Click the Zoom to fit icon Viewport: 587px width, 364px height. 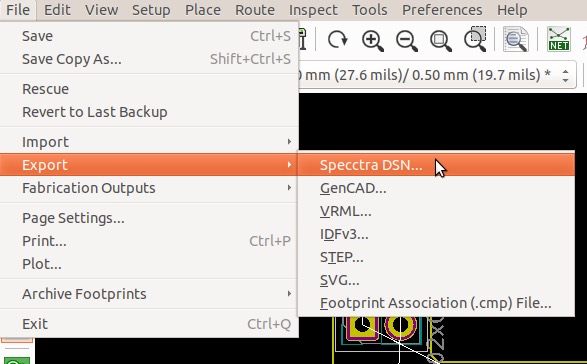[x=441, y=40]
